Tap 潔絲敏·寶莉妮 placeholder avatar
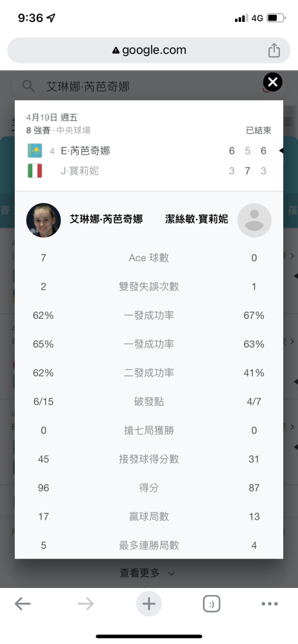 point(254,220)
